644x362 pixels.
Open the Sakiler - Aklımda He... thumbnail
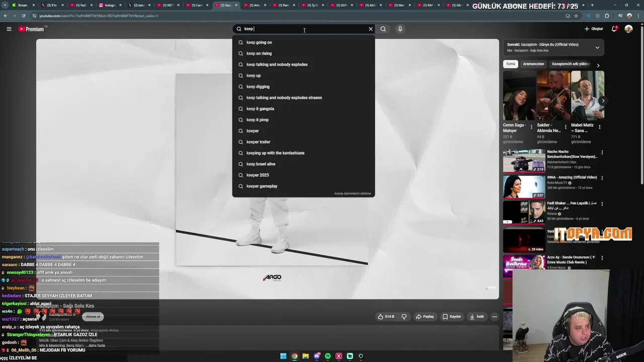pos(553,96)
